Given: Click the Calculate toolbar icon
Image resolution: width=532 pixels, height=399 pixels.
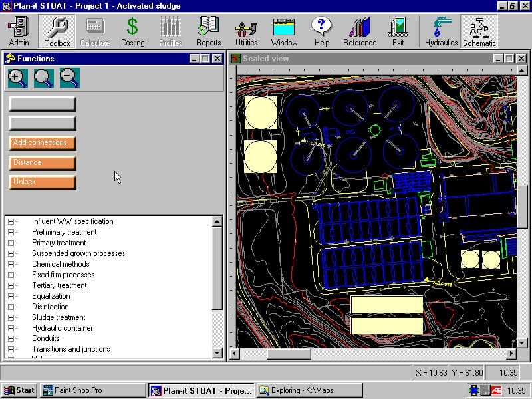Looking at the screenshot, I should tap(94, 31).
